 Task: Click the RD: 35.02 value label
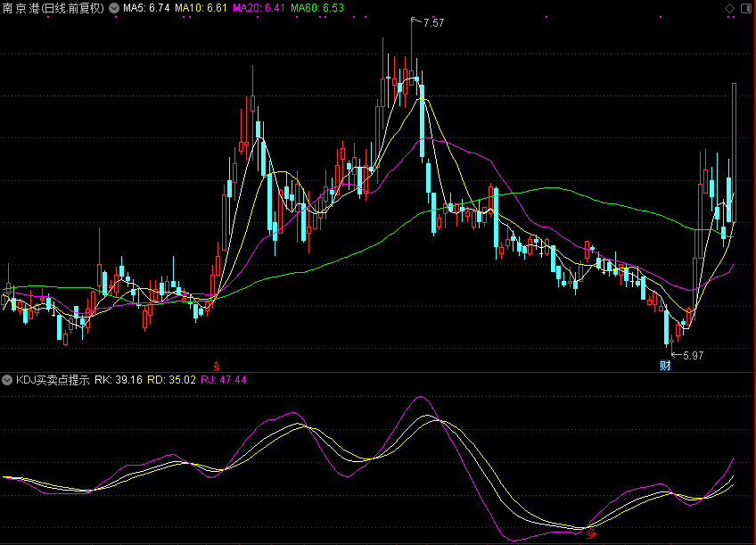coord(172,380)
